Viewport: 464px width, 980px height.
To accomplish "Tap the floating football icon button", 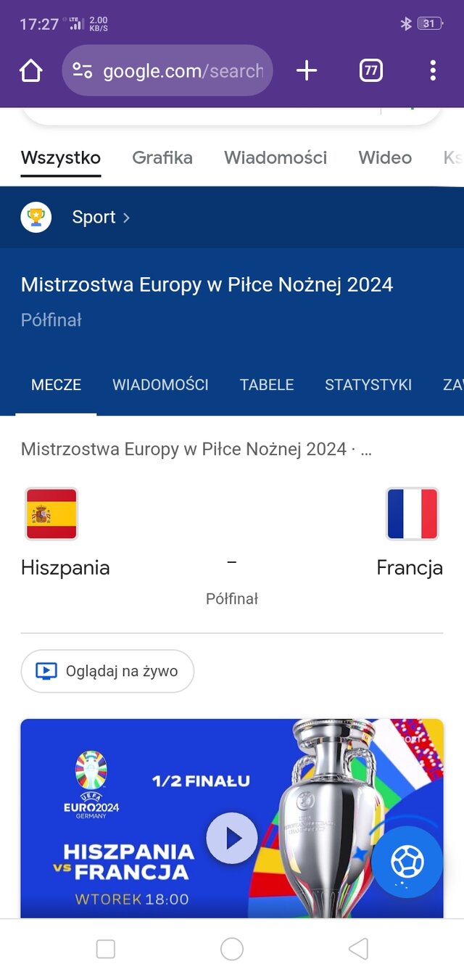I will 407,862.
